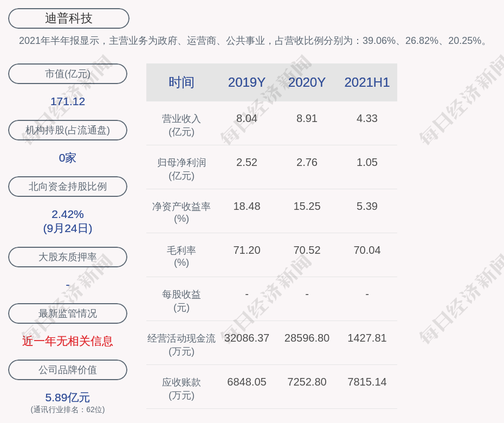Select the 2019Y column header
The image size is (504, 423).
247,82
